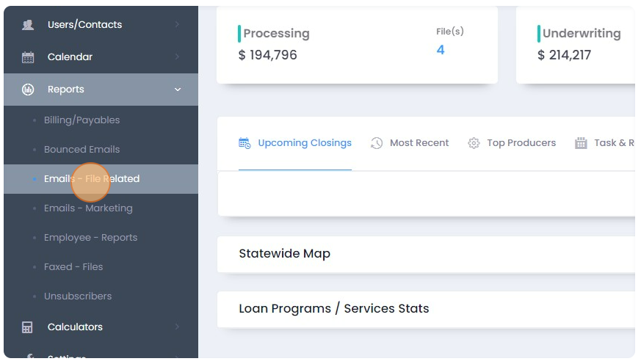Image resolution: width=641 pixels, height=364 pixels.
Task: Click the Task & R calendar grid icon
Action: (x=581, y=143)
